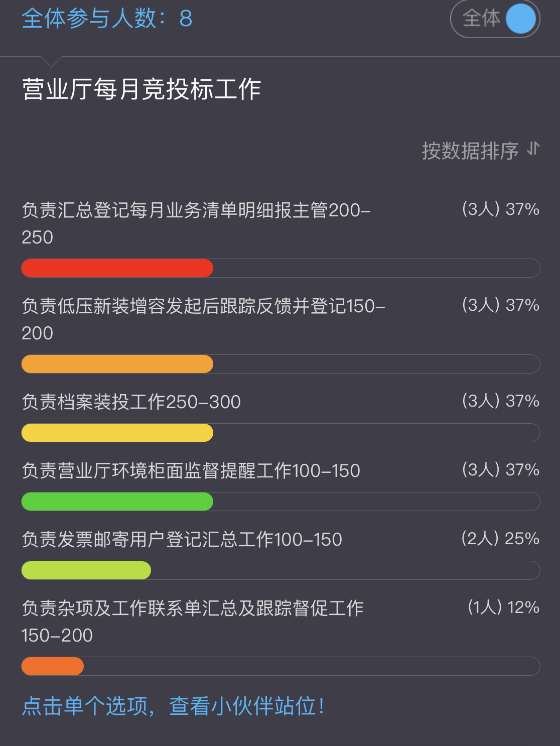Click the (2人) 25% vote count
Image resolution: width=560 pixels, height=746 pixels.
coord(500,539)
